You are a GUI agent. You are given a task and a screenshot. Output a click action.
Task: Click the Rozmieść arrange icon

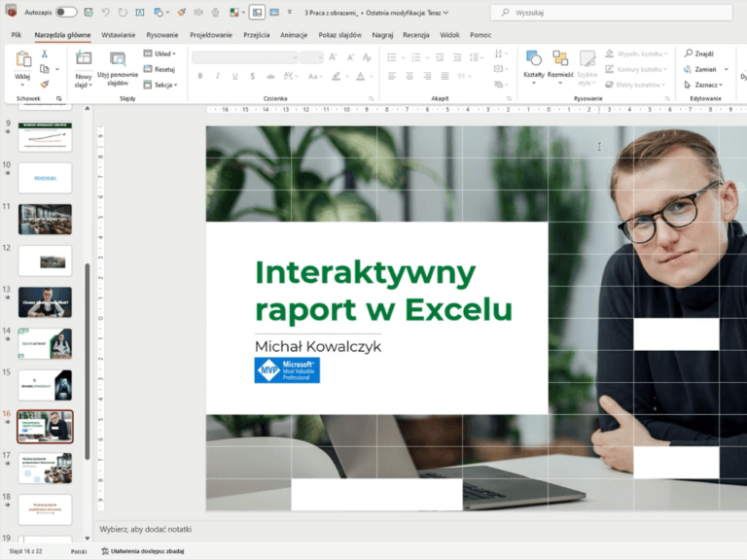[x=560, y=58]
